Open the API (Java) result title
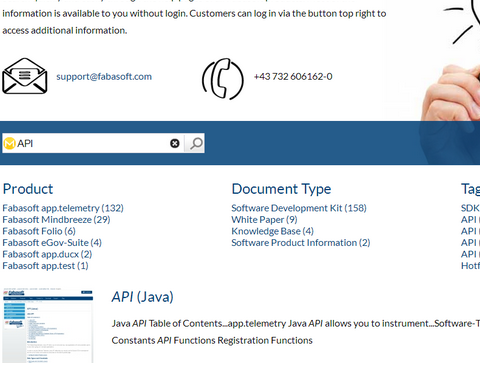480x366 pixels. tap(143, 297)
